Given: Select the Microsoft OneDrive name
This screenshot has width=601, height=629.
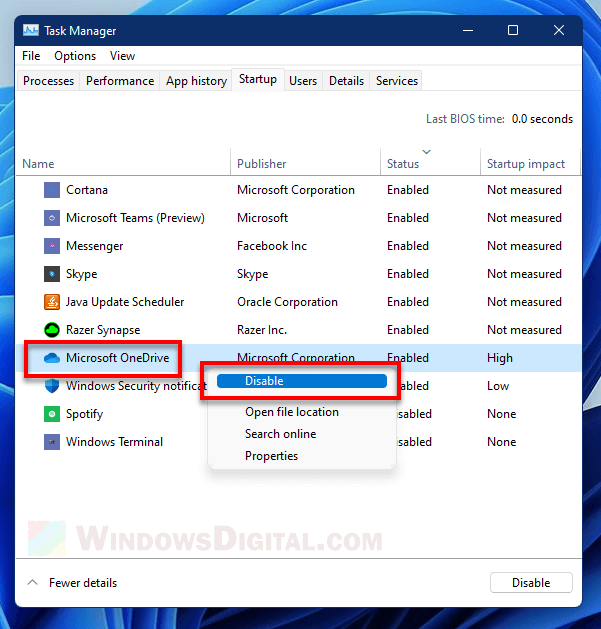Looking at the screenshot, I should pos(118,358).
